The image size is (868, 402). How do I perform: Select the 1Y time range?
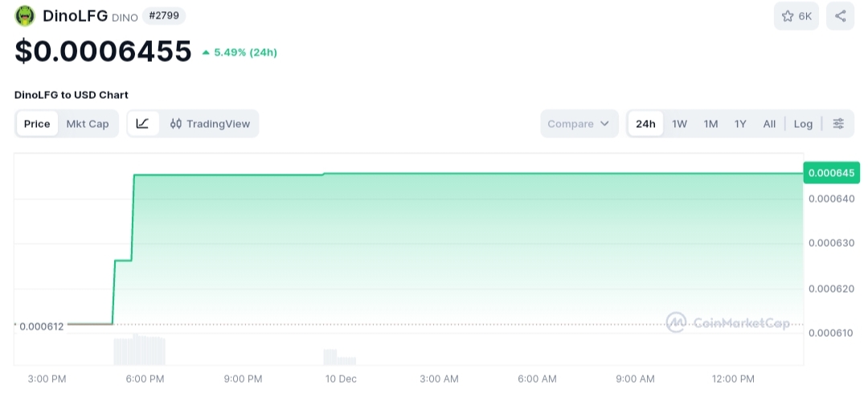(741, 124)
